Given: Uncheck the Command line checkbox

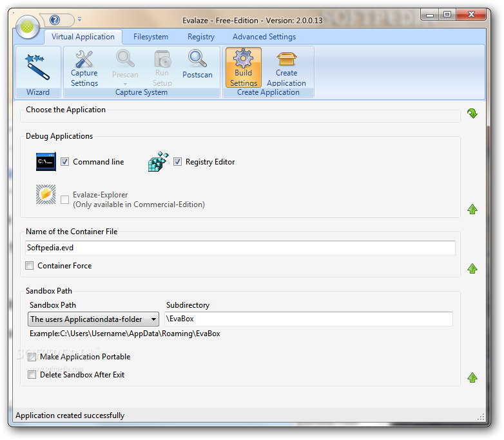Looking at the screenshot, I should (64, 161).
